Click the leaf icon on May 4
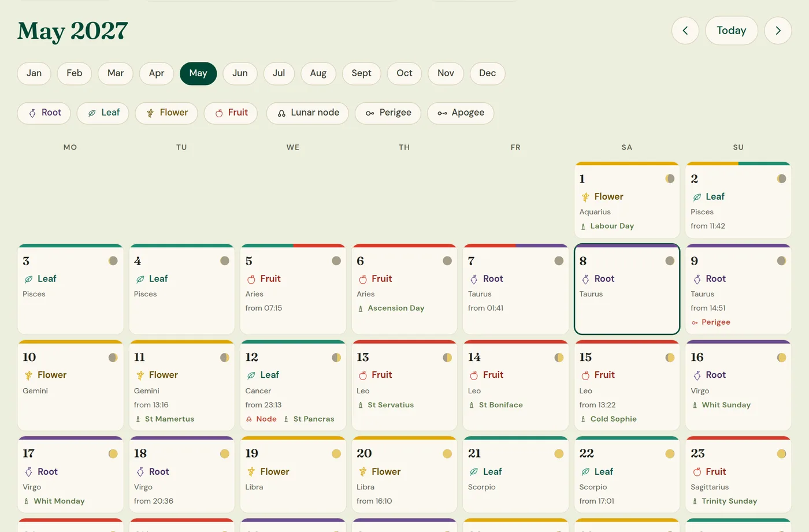Image resolution: width=809 pixels, height=532 pixels. (x=140, y=280)
